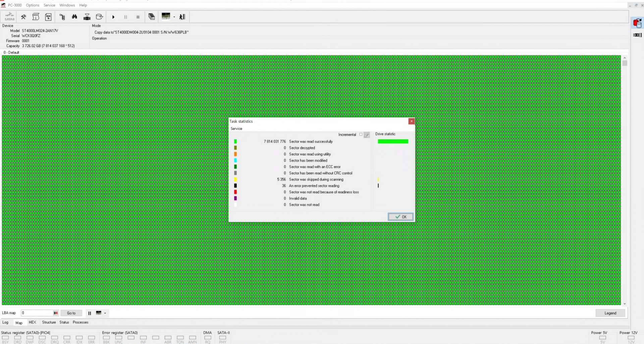The image size is (644, 344).
Task: Click '5 356' skipped sectors count
Action: [x=281, y=180]
